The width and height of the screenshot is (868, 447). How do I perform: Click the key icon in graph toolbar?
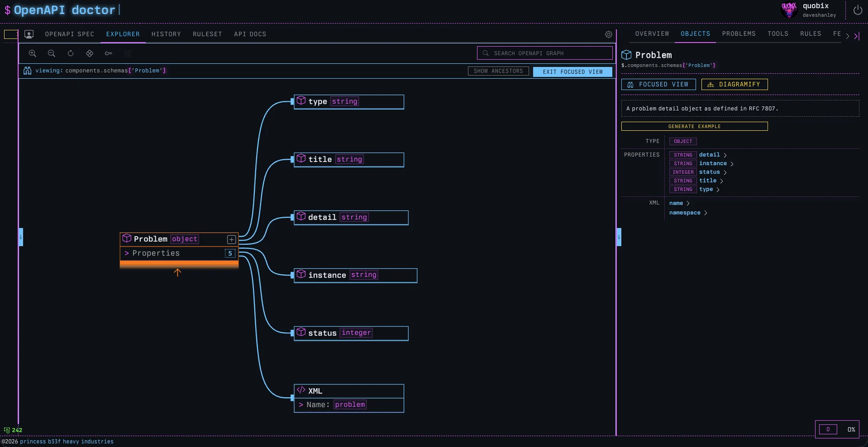[109, 53]
